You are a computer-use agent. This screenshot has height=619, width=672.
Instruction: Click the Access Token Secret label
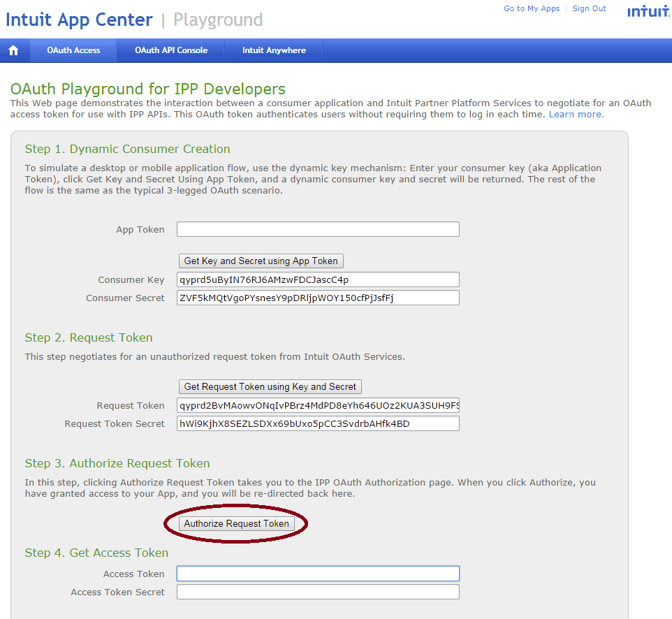pyautogui.click(x=117, y=592)
